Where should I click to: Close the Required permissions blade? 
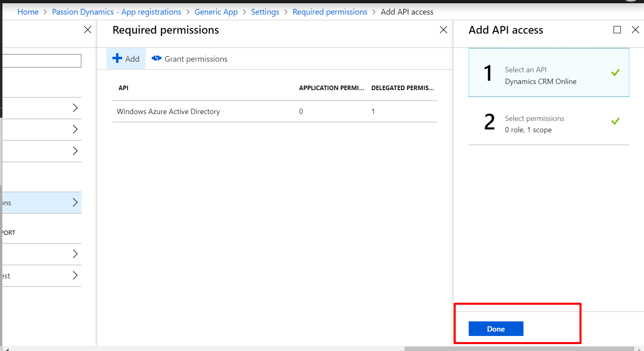click(x=443, y=30)
